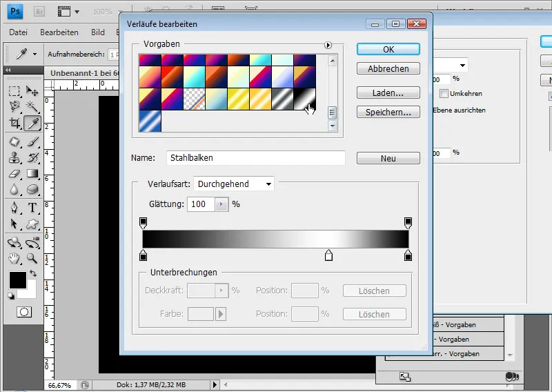The height and width of the screenshot is (392, 552).
Task: Click the background color swatch
Action: click(31, 293)
